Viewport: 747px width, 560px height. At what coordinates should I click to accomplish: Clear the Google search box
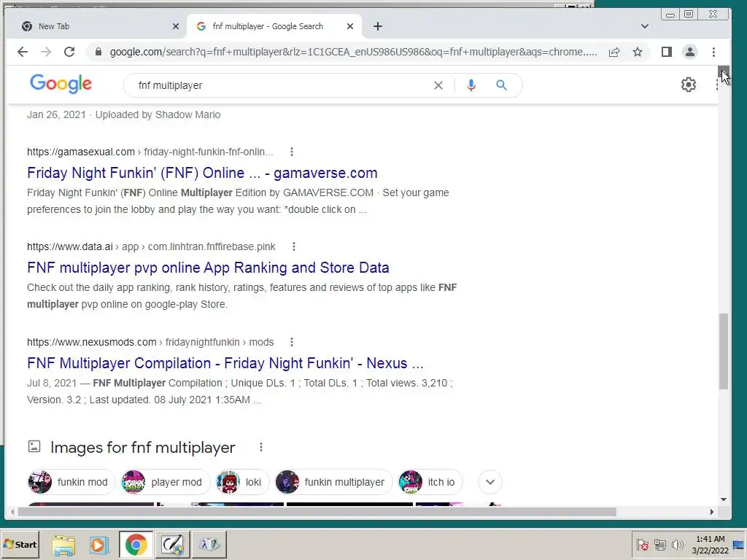(438, 85)
